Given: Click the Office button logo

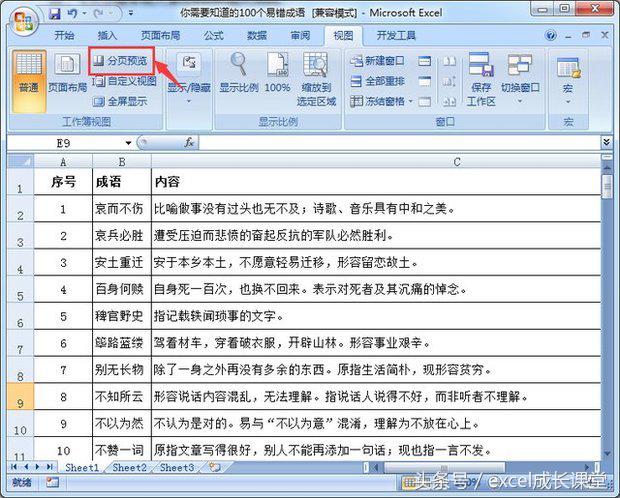Looking at the screenshot, I should click(24, 22).
